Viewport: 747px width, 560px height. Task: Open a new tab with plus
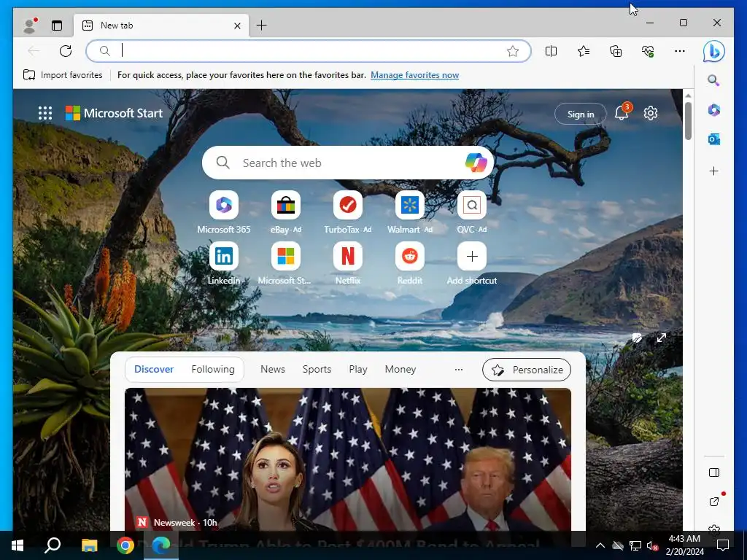pyautogui.click(x=262, y=26)
